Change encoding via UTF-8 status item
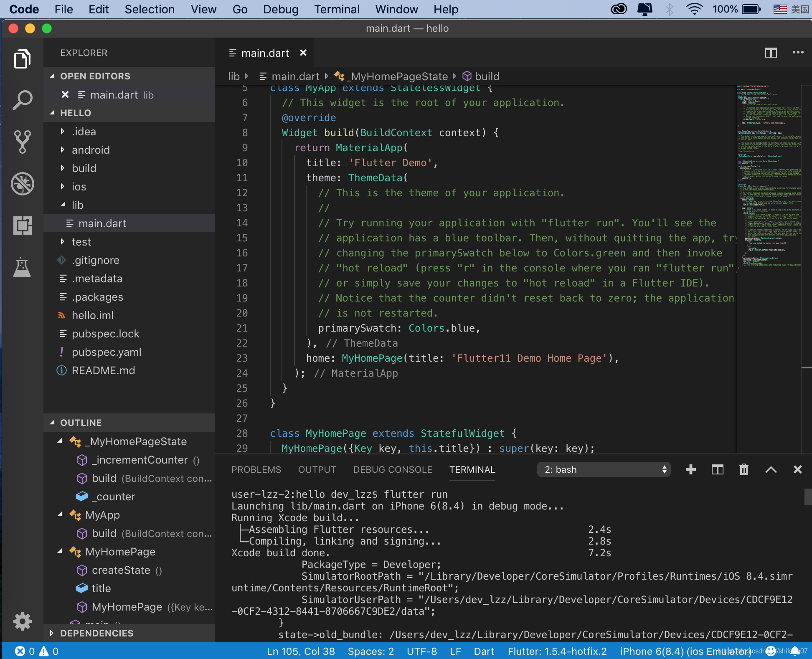The width and height of the screenshot is (812, 659). coord(421,651)
